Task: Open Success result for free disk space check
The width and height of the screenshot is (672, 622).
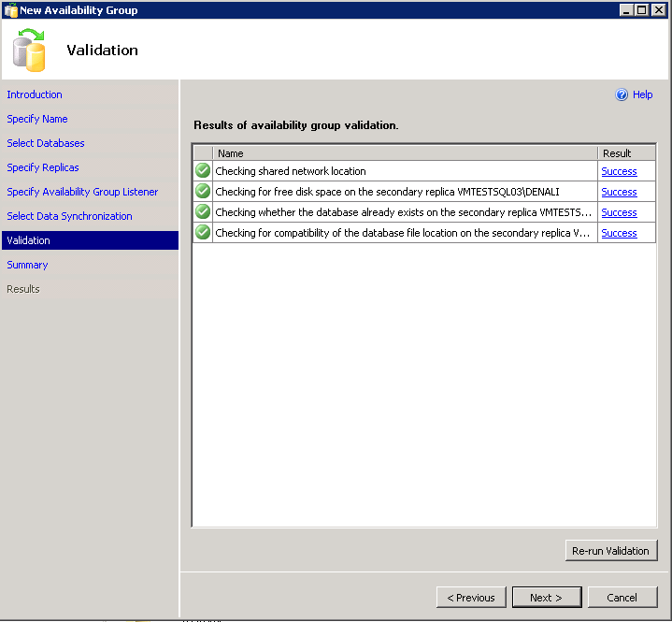Action: [619, 192]
